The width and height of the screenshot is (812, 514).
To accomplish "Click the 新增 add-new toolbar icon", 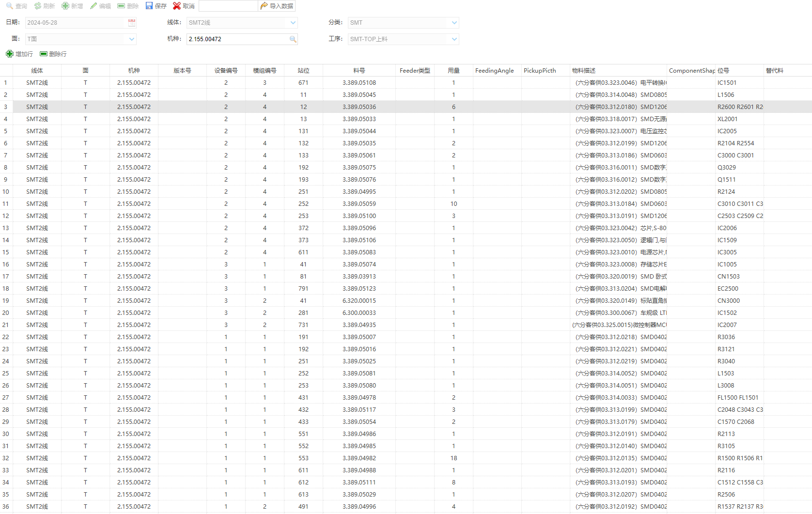I will [x=65, y=6].
